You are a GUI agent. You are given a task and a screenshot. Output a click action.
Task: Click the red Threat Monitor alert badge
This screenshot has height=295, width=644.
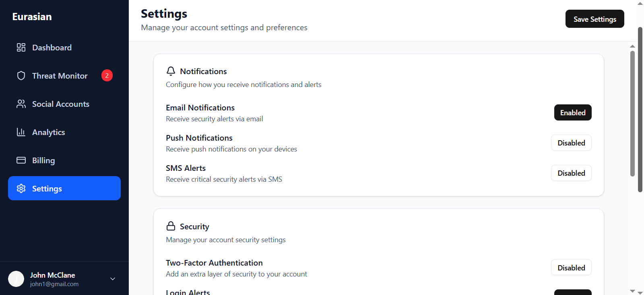(x=107, y=75)
